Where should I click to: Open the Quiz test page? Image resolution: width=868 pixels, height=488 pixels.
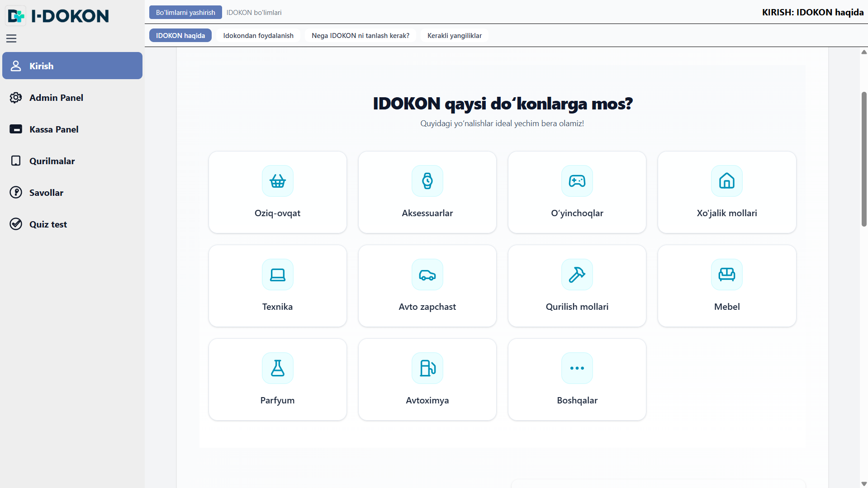pos(48,224)
